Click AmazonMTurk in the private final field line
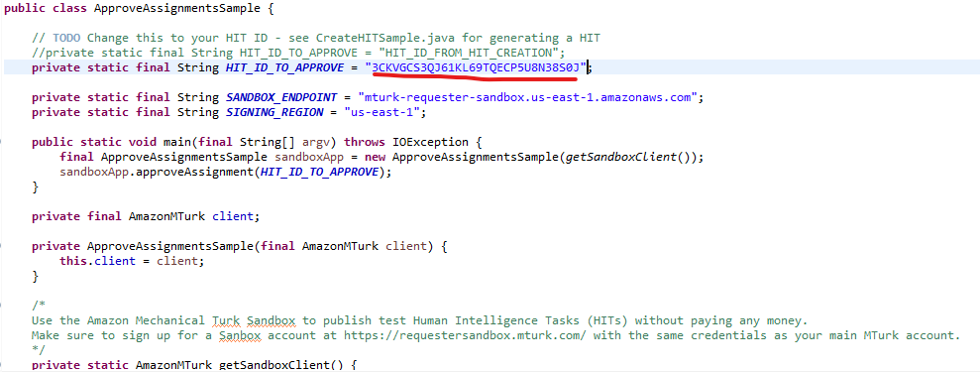 pyautogui.click(x=166, y=217)
